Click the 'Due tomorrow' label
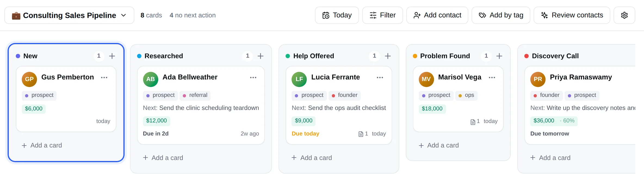Viewport: 644px width, 185px height. pos(550,134)
